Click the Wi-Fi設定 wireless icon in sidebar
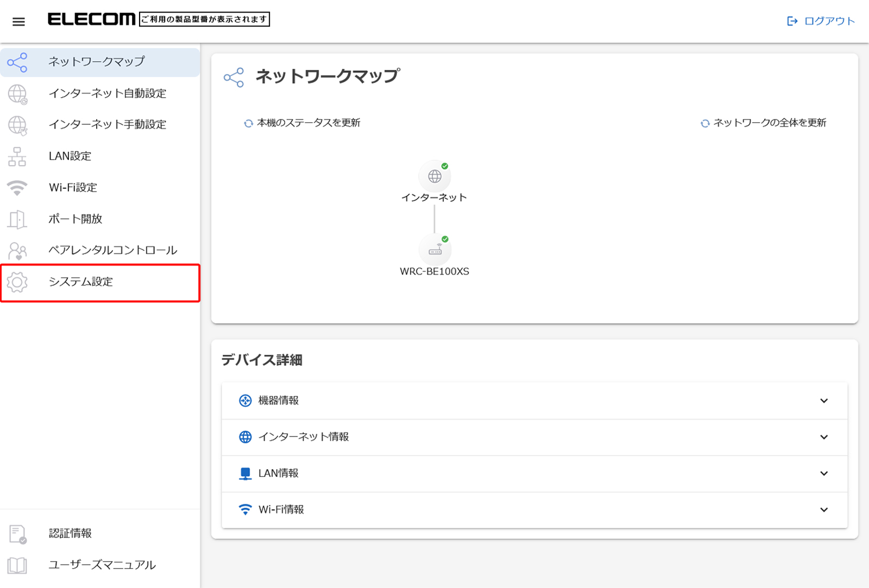This screenshot has width=869, height=588. (17, 188)
